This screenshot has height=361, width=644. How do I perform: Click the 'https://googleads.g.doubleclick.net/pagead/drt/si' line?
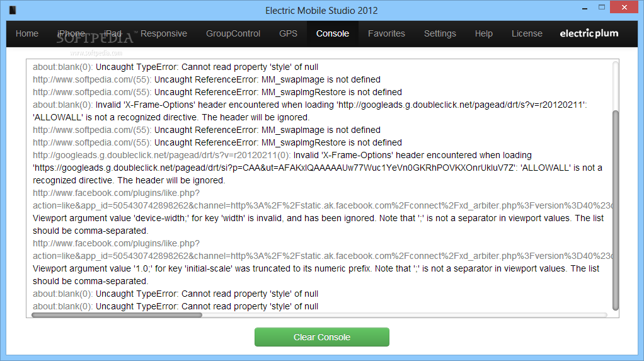pyautogui.click(x=318, y=168)
